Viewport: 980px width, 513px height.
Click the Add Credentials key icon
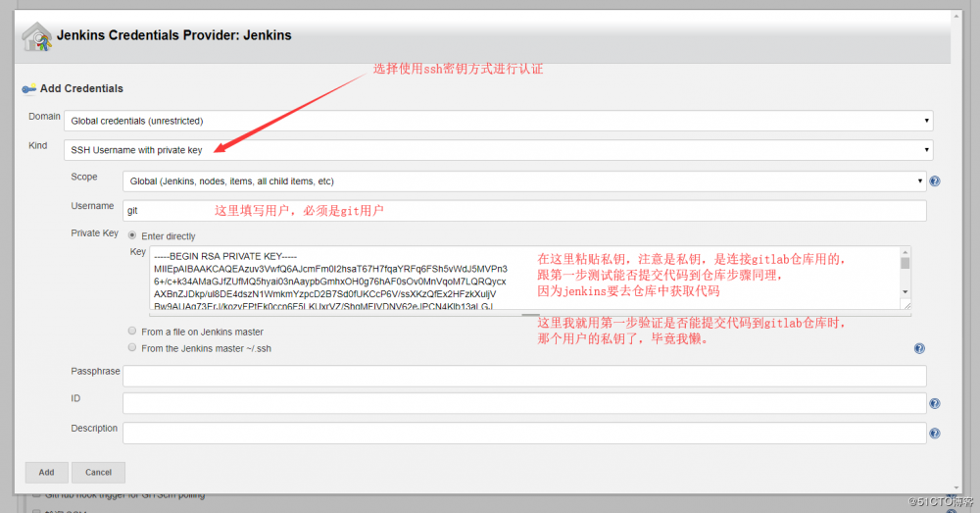(28, 89)
